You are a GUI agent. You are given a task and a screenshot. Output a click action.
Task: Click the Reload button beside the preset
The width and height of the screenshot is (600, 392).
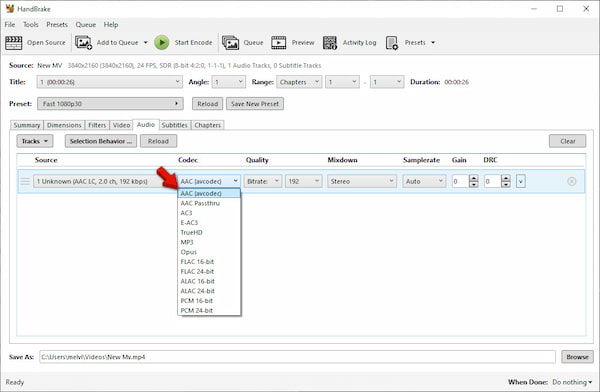(x=207, y=104)
